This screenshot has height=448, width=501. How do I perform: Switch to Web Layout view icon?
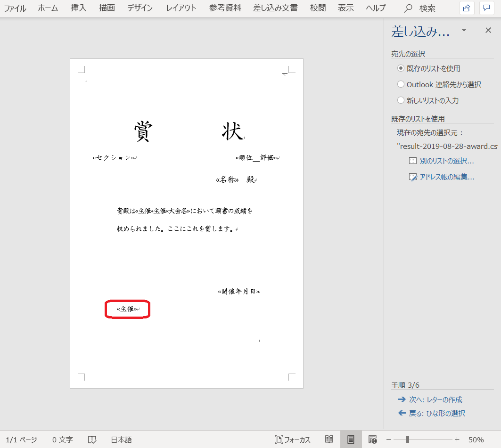[x=372, y=440]
